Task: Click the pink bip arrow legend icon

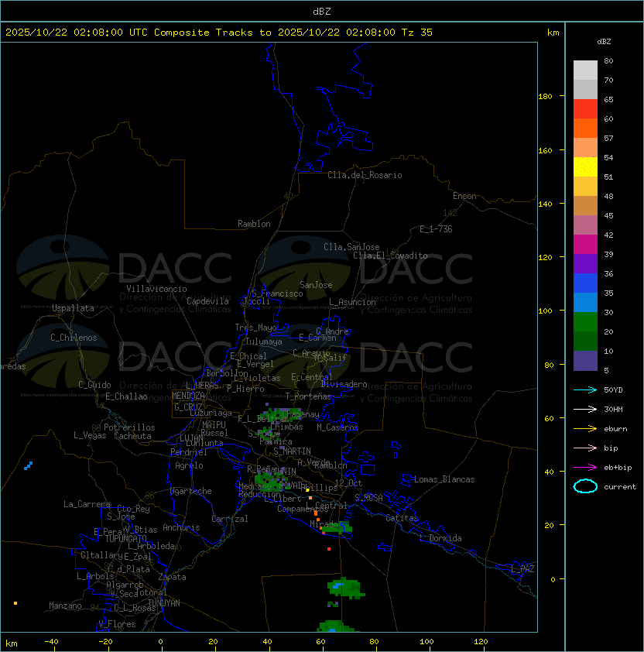Action: click(x=585, y=448)
